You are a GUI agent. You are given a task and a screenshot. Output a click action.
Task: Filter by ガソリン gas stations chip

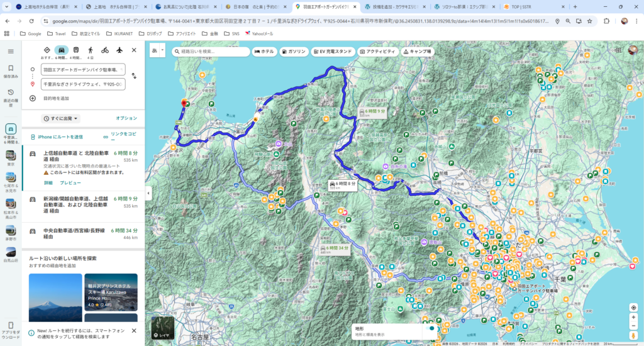tap(294, 51)
